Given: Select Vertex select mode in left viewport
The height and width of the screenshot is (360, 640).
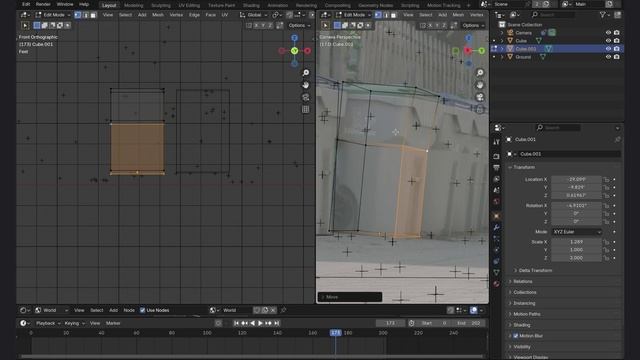Looking at the screenshot, I should [78, 15].
